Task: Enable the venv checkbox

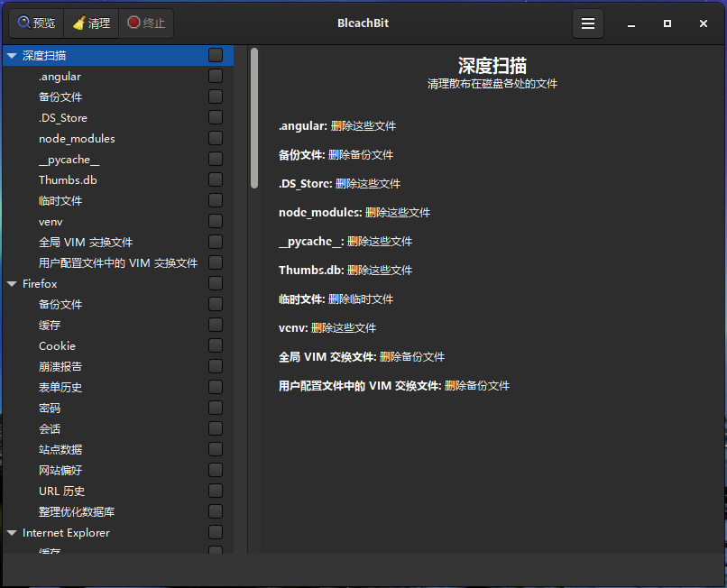Action: pyautogui.click(x=216, y=221)
